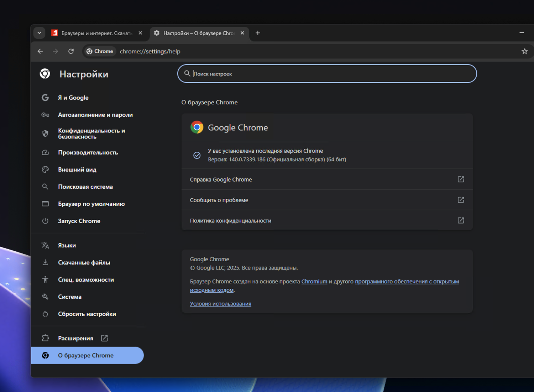Select О браузере Chrome in sidebar
Image resolution: width=534 pixels, height=392 pixels.
tap(87, 355)
